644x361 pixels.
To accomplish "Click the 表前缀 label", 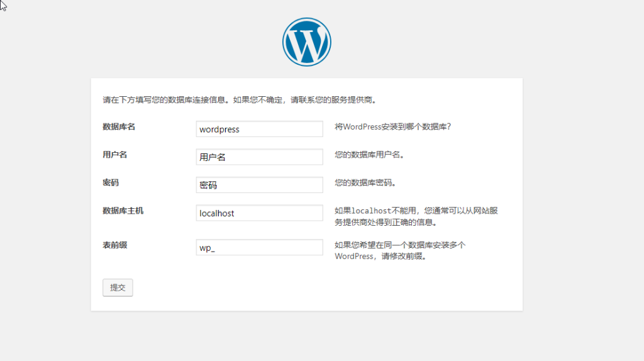I will (x=114, y=245).
